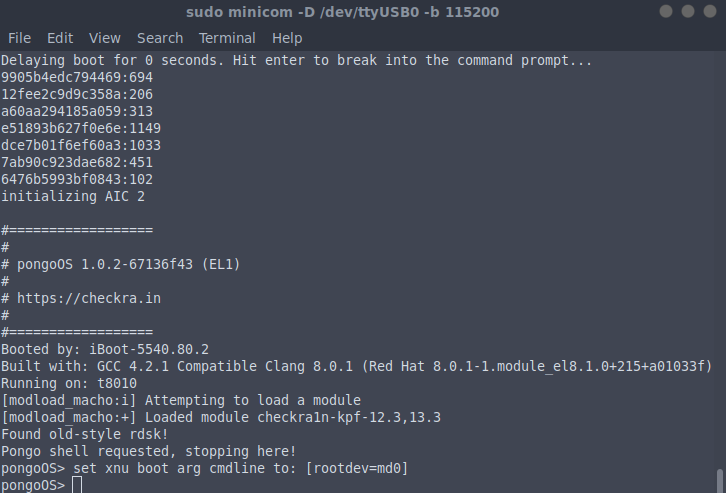
Task: Maximize the terminal window
Action: point(689,11)
